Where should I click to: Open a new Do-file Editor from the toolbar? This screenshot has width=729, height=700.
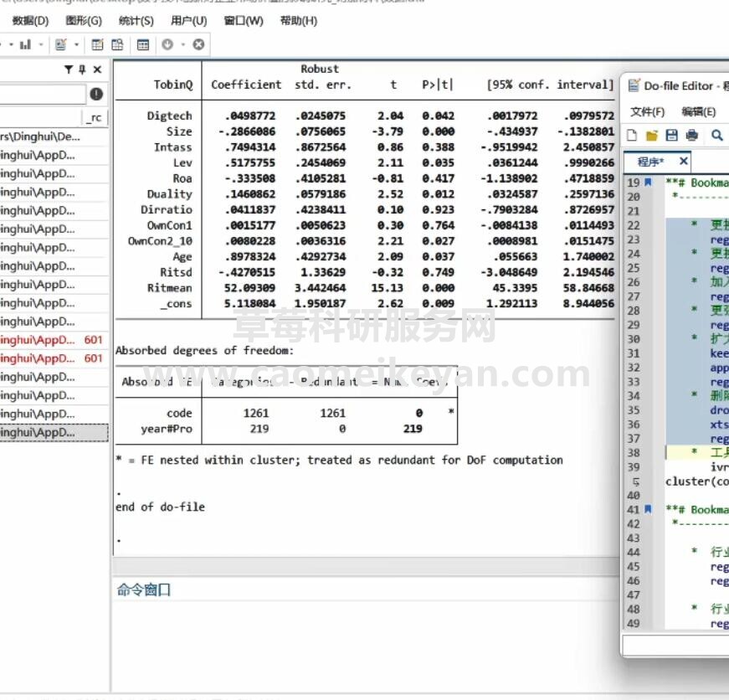click(60, 44)
